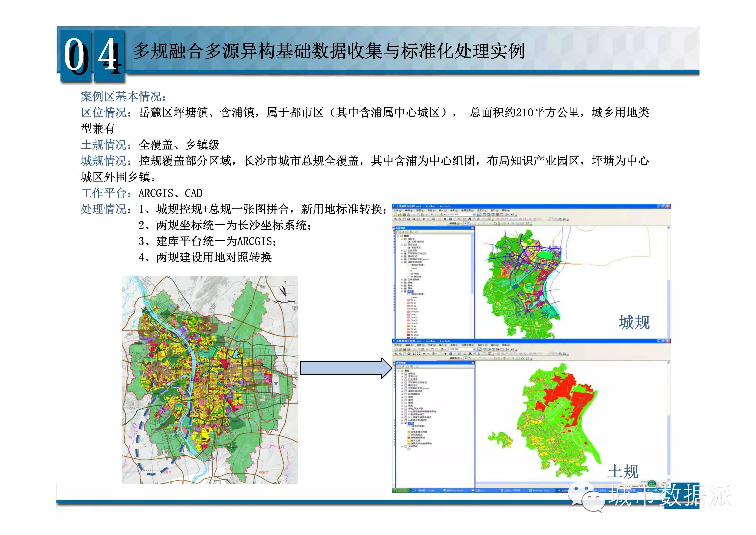The image size is (756, 535).
Task: Check 项目注记 layer in upper 城规 table of contents
Action: coord(405,245)
